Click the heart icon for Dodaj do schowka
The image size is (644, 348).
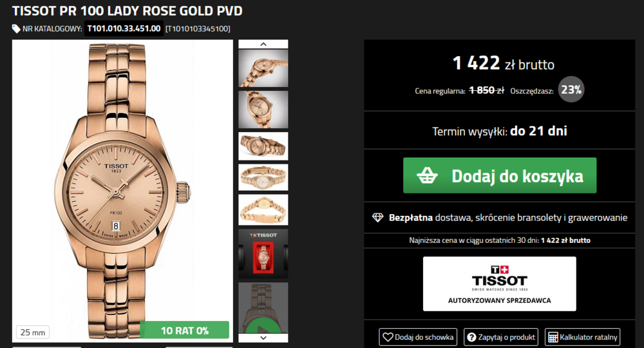[388, 337]
